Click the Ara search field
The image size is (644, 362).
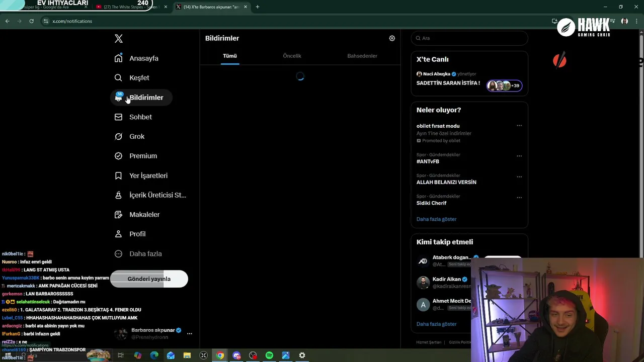coord(469,38)
